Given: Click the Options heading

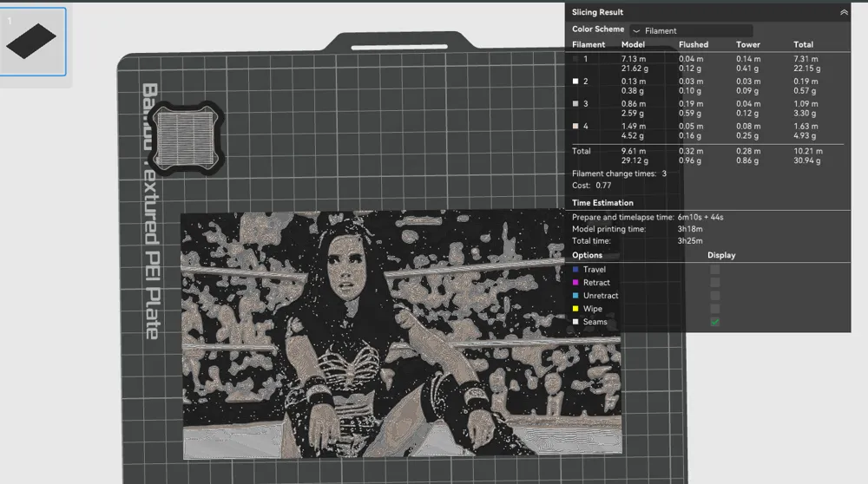Looking at the screenshot, I should (x=587, y=256).
